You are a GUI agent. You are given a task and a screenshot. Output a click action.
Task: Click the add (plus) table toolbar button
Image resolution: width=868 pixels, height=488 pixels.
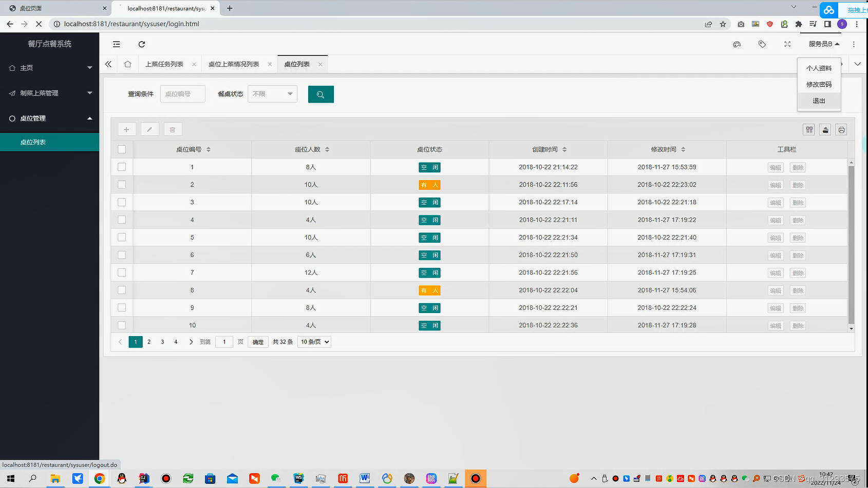126,129
